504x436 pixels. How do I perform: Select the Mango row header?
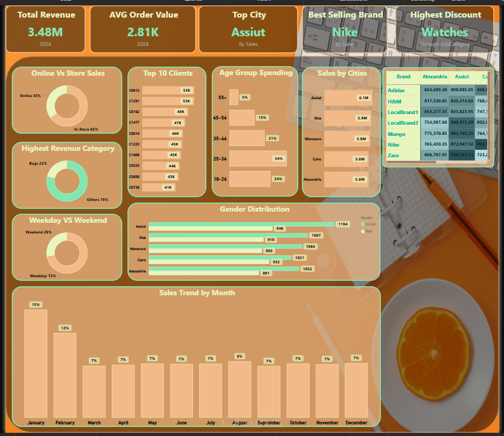[x=403, y=134]
